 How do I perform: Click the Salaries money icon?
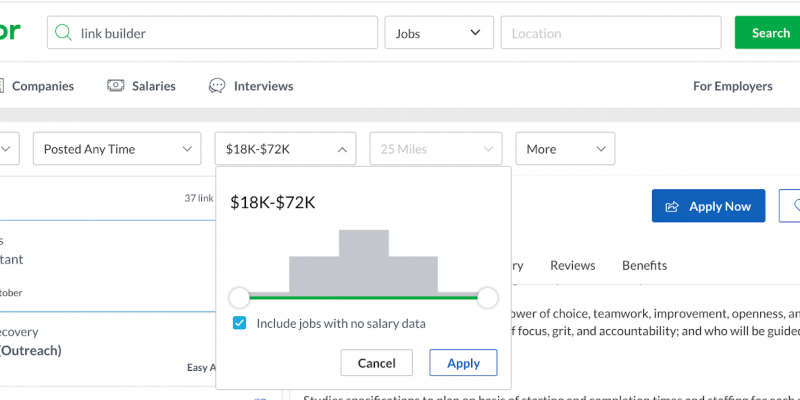tap(116, 86)
